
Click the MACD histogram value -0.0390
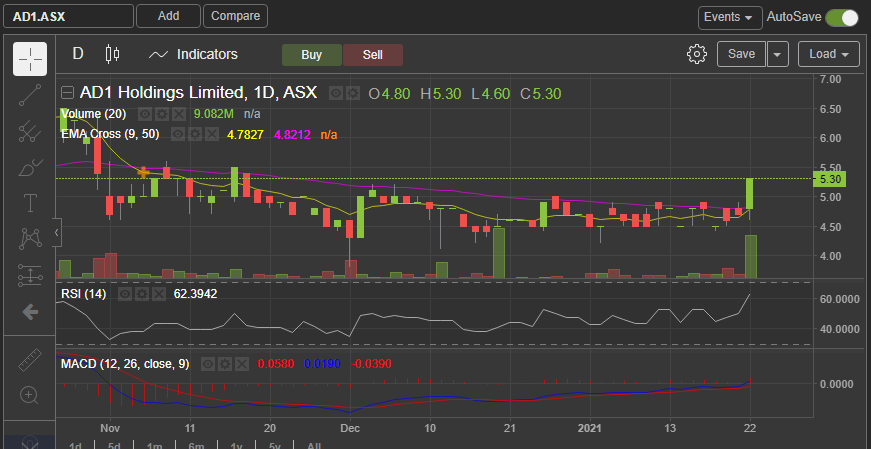pos(371,365)
